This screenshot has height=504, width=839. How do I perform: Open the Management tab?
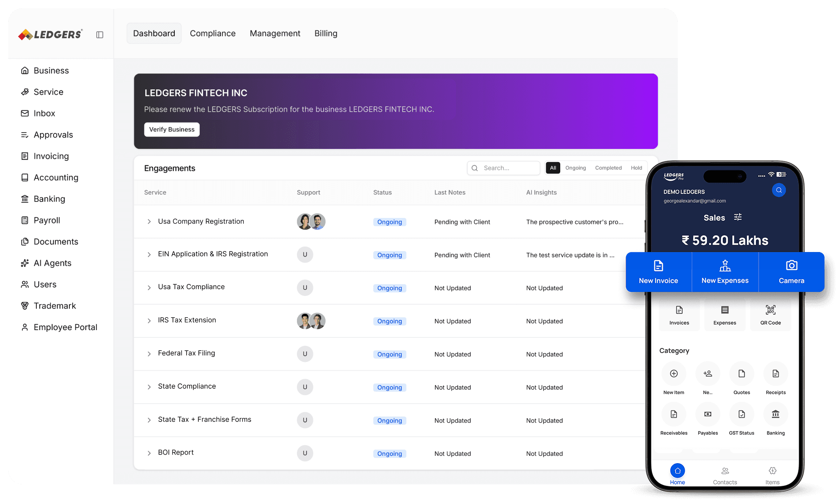click(275, 34)
